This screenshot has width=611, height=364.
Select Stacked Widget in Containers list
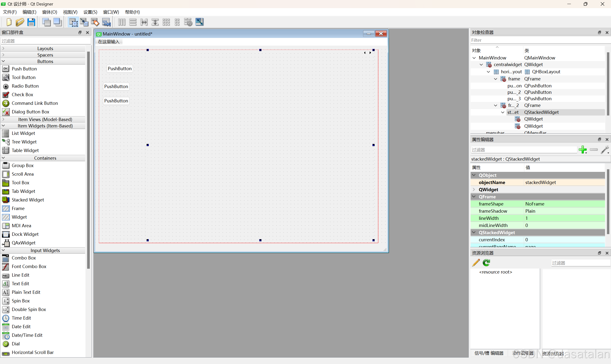click(x=28, y=200)
